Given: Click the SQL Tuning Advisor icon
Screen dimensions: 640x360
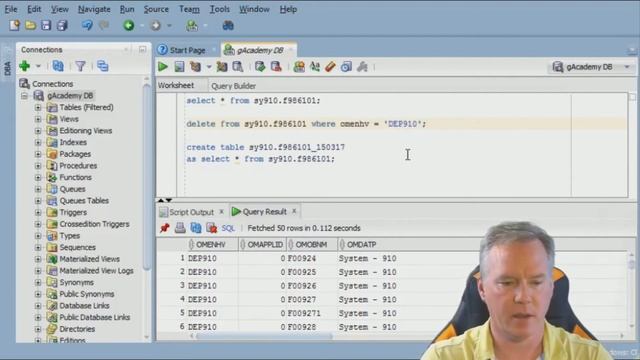Looking at the screenshot, I should tap(238, 67).
